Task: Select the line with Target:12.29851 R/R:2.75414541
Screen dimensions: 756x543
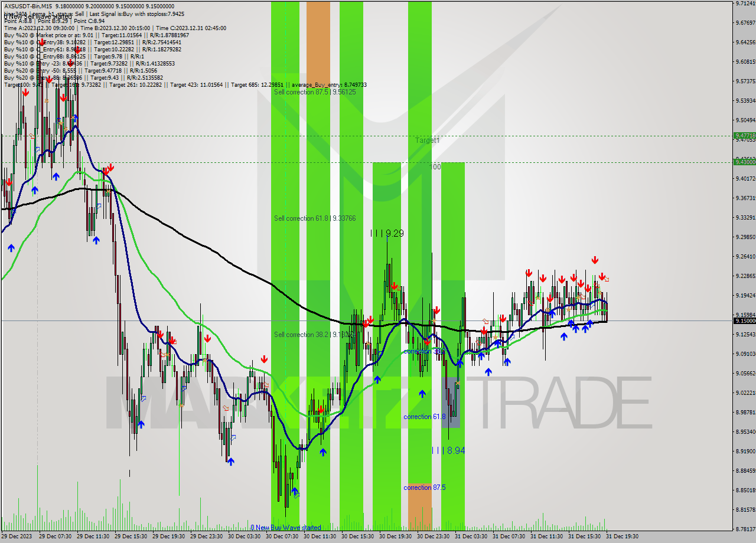Action: [x=93, y=42]
